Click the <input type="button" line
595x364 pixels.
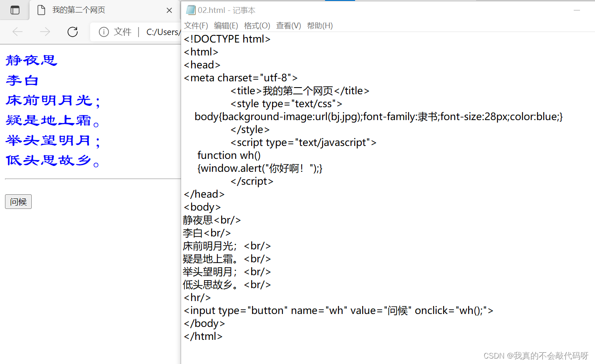click(x=339, y=311)
